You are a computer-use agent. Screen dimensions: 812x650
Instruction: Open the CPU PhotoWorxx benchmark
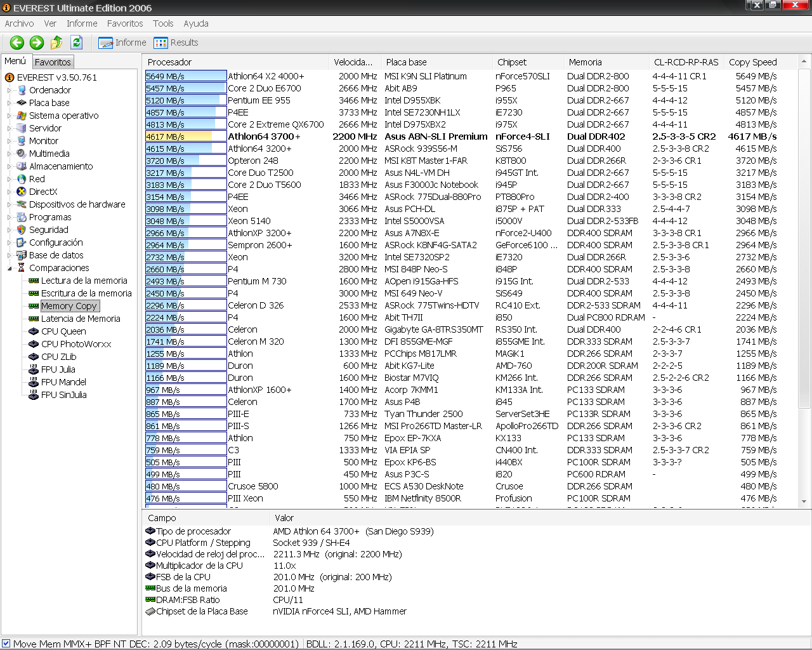[76, 344]
